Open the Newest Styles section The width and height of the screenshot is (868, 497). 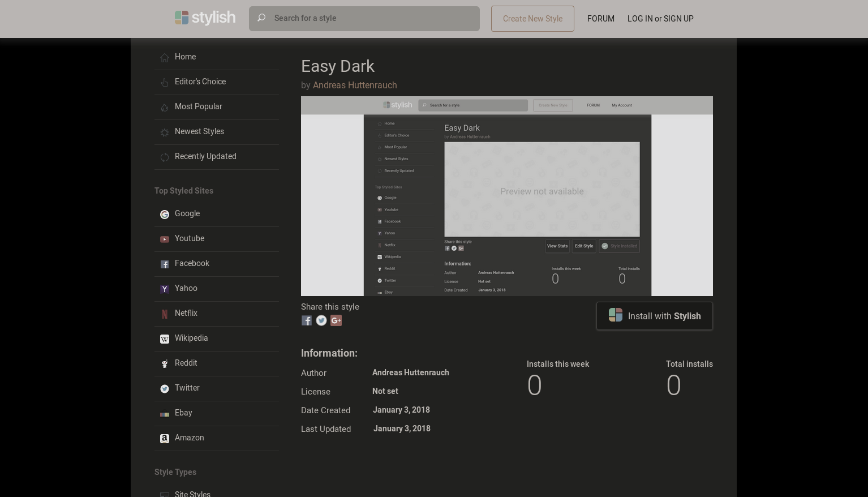point(199,131)
